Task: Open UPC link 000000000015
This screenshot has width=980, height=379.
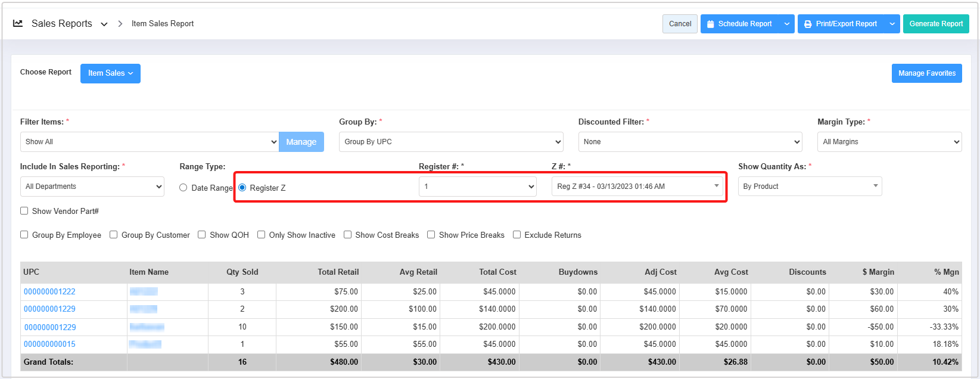Action: tap(49, 344)
